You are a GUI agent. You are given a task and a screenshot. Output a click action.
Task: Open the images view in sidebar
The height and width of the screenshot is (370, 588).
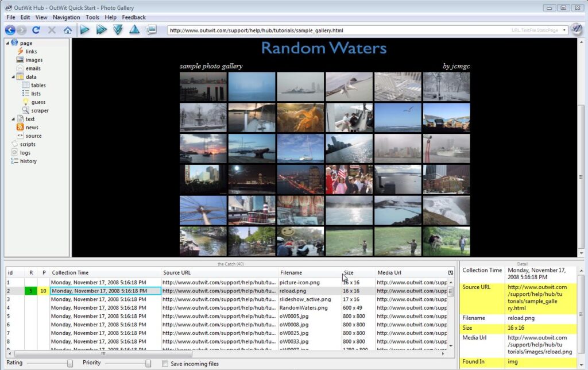(x=33, y=60)
